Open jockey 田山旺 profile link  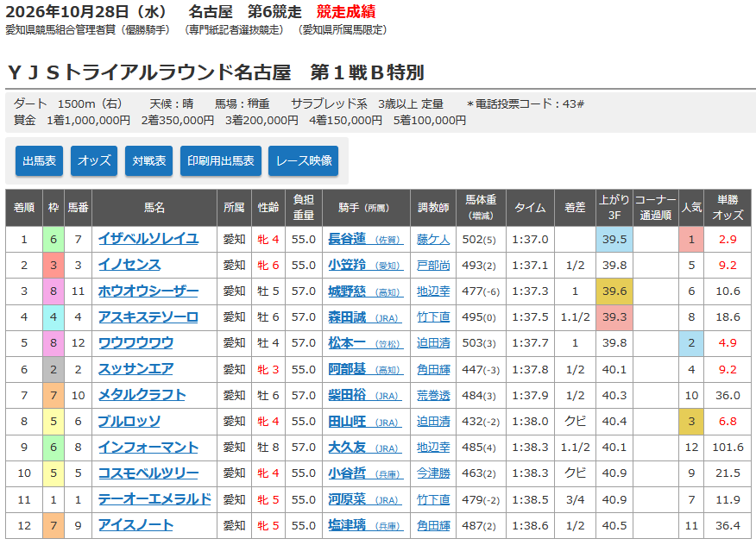(x=365, y=421)
